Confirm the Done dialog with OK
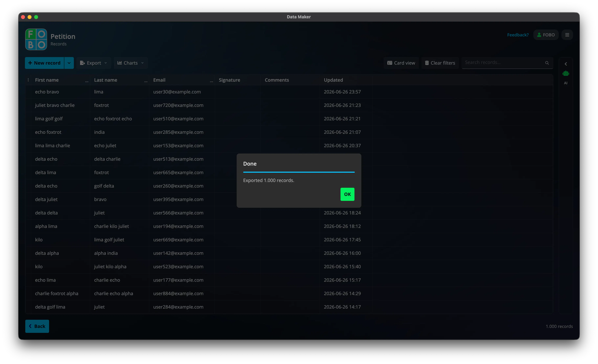This screenshot has height=364, width=598. coord(347,194)
